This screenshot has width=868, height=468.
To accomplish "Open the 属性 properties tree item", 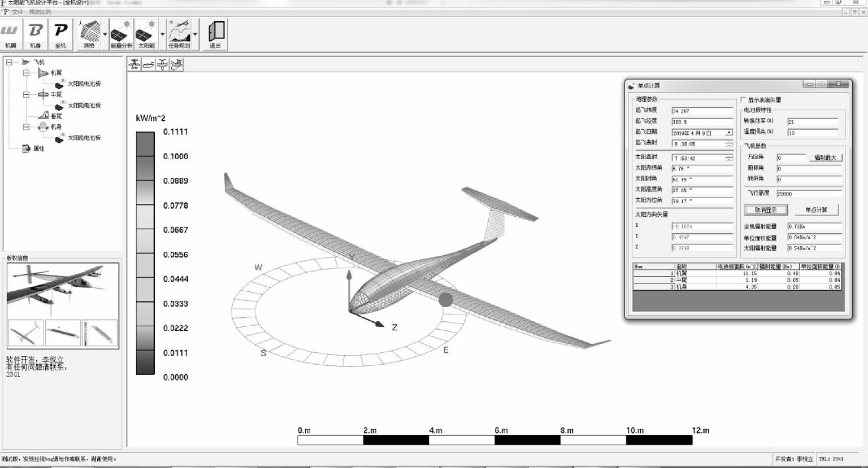I will tap(39, 148).
